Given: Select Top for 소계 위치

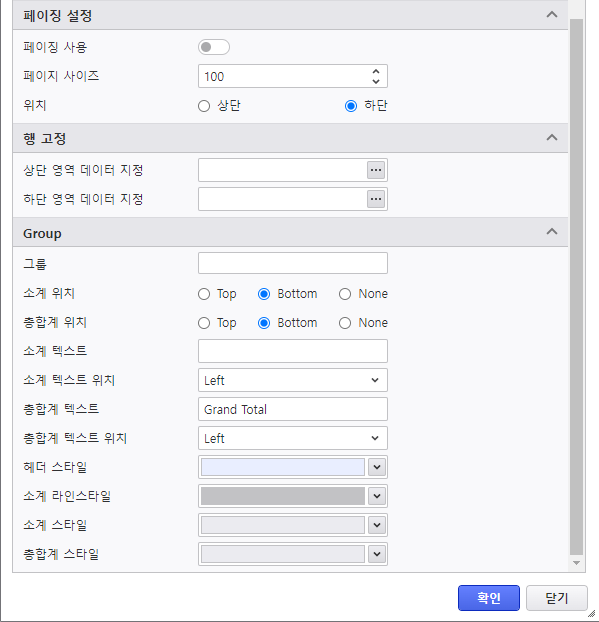Looking at the screenshot, I should point(204,294).
